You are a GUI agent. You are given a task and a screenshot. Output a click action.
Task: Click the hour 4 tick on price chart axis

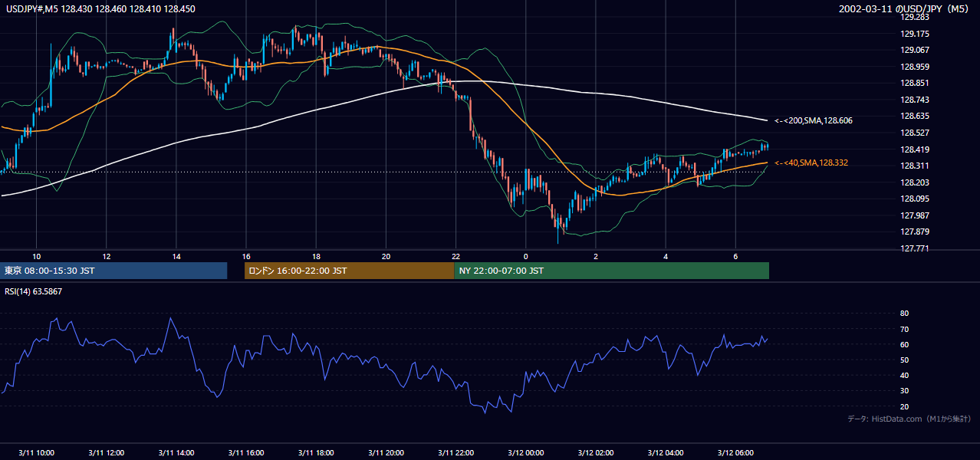(666, 256)
